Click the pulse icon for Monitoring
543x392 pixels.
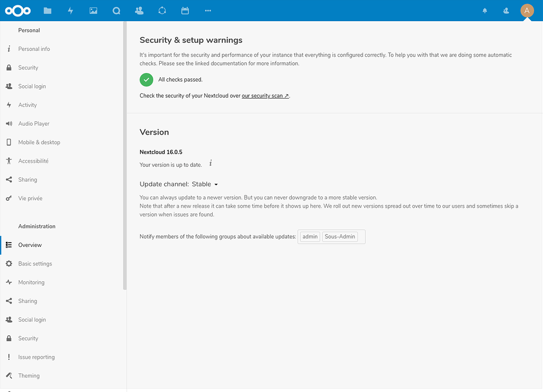9,282
